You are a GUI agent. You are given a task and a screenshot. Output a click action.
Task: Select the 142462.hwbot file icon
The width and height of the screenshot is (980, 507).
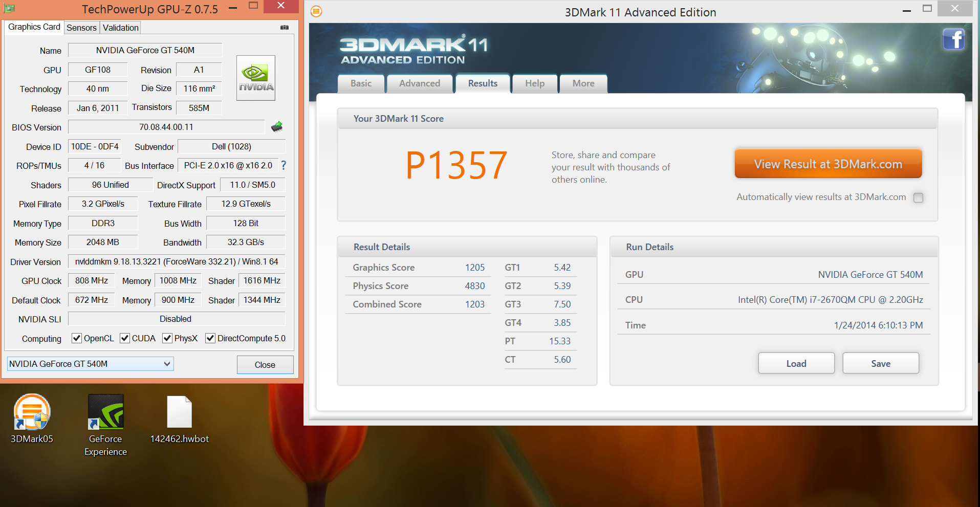tap(179, 418)
